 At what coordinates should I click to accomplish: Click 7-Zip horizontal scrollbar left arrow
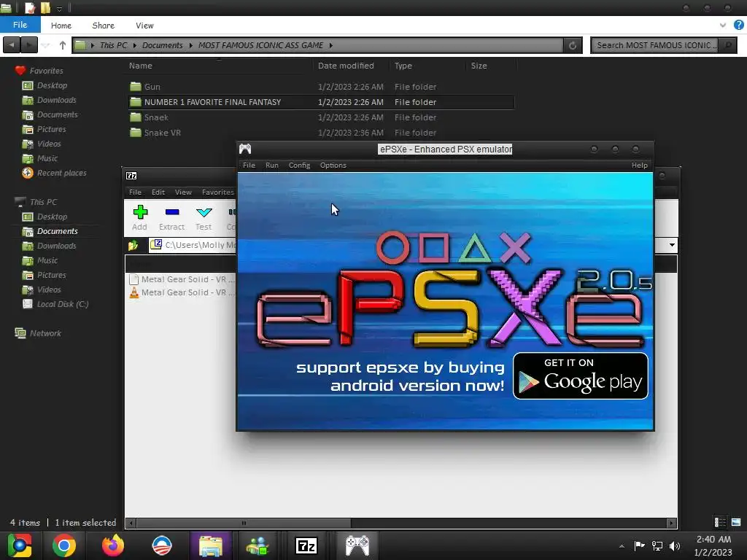pos(131,524)
